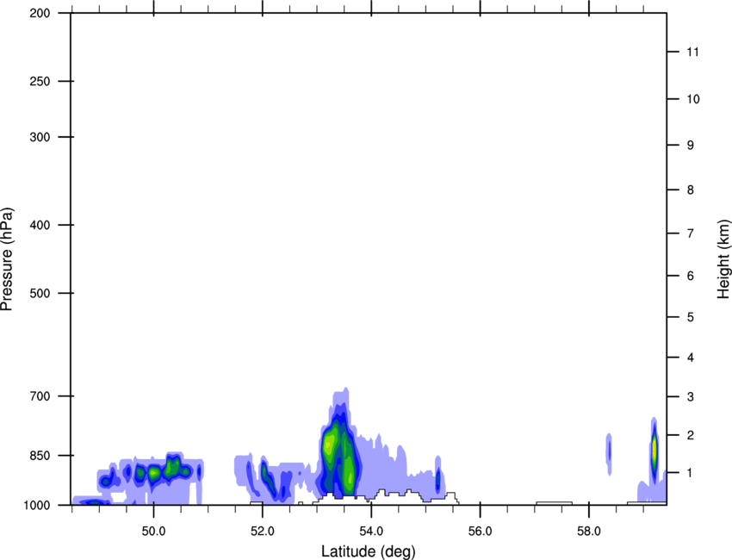Click pressure tick label '700'
732x560 pixels.
40,396
